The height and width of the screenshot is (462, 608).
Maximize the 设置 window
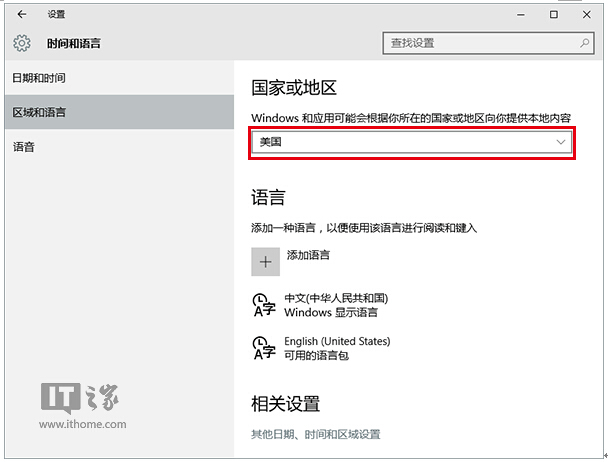click(x=554, y=15)
